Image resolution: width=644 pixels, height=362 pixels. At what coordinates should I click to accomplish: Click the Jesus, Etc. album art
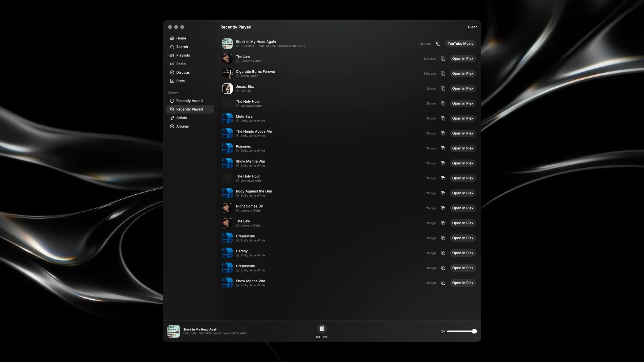pyautogui.click(x=227, y=88)
